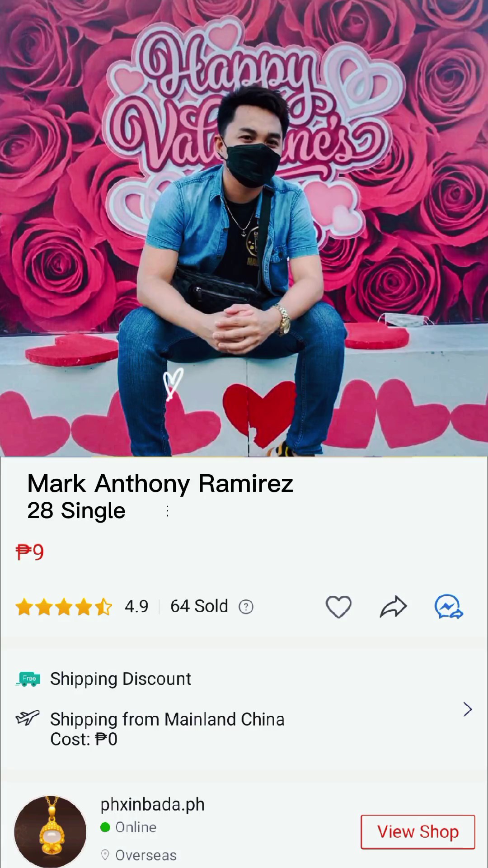Click the 4.9 rating score
The image size is (488, 868).
136,607
